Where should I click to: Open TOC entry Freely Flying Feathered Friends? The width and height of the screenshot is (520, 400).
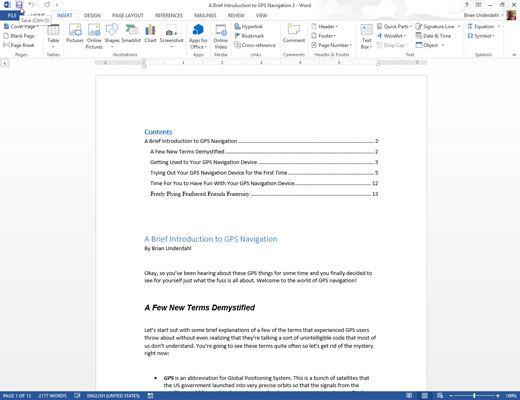click(264, 194)
